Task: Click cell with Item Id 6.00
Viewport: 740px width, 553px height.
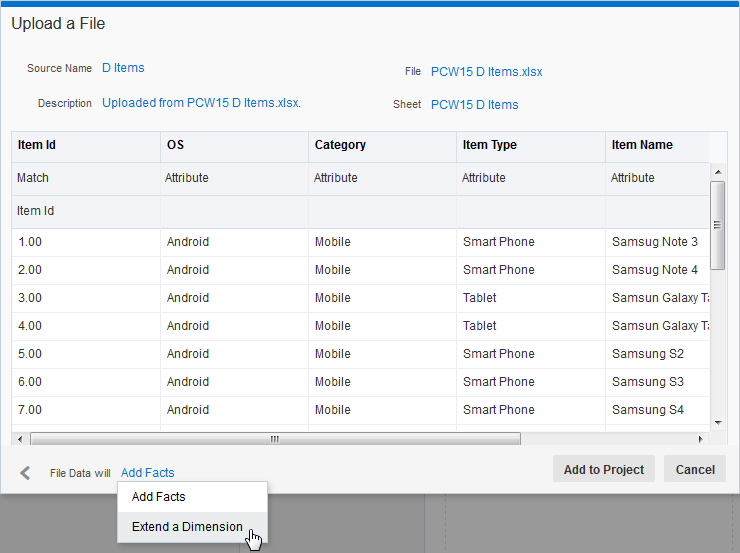Action: click(86, 382)
